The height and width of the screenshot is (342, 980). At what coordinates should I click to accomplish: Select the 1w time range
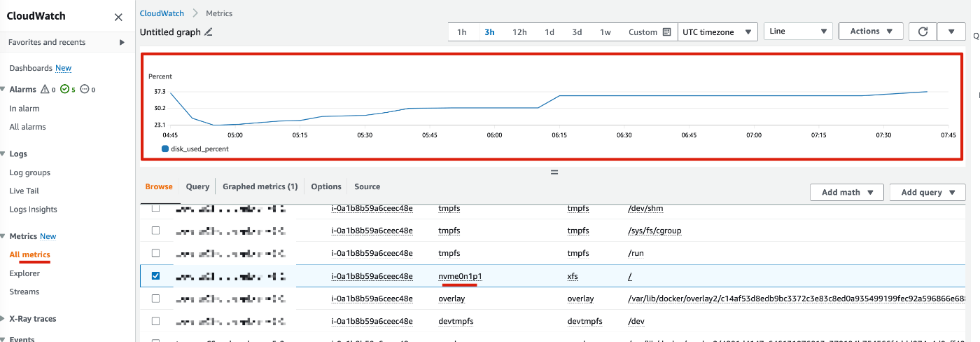tap(605, 32)
